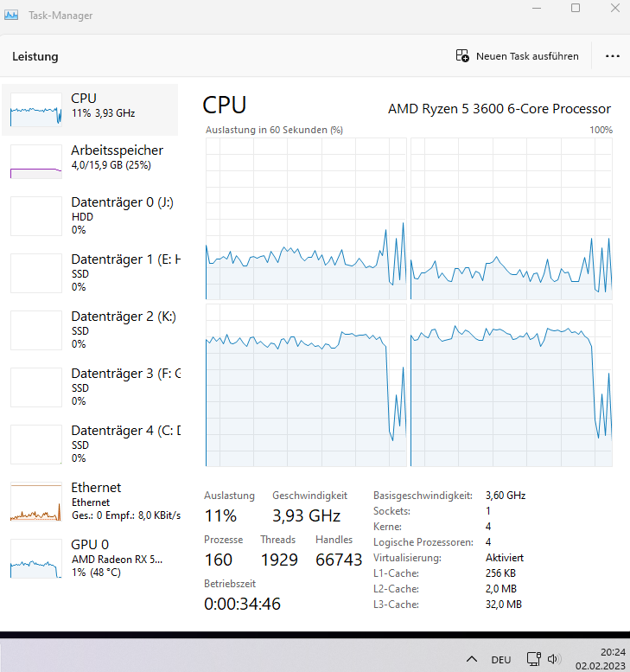Click the Ethernet mini graph thumbnail

pos(36,502)
